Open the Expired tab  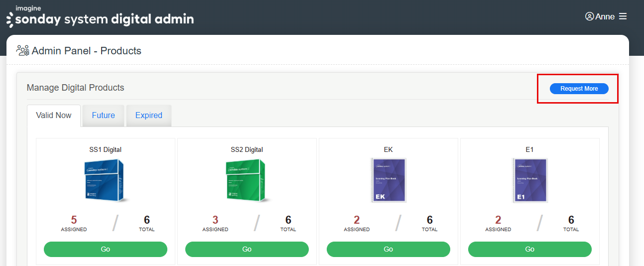click(148, 115)
